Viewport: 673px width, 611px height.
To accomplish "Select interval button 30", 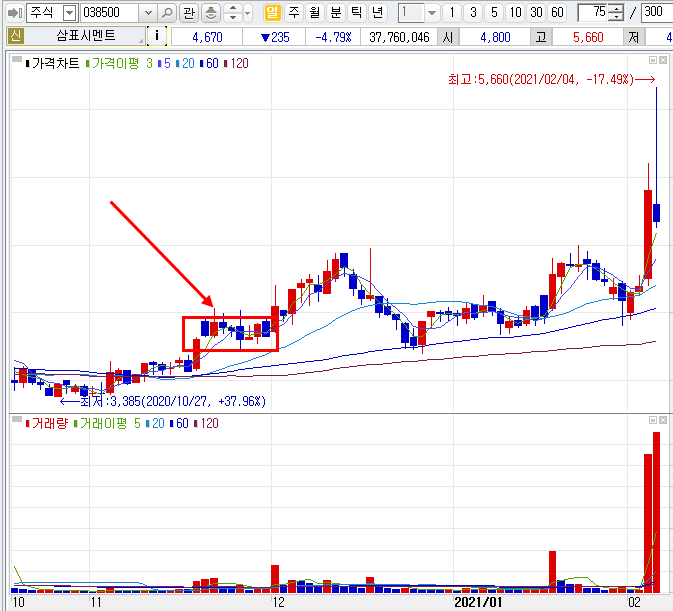I will (x=537, y=13).
